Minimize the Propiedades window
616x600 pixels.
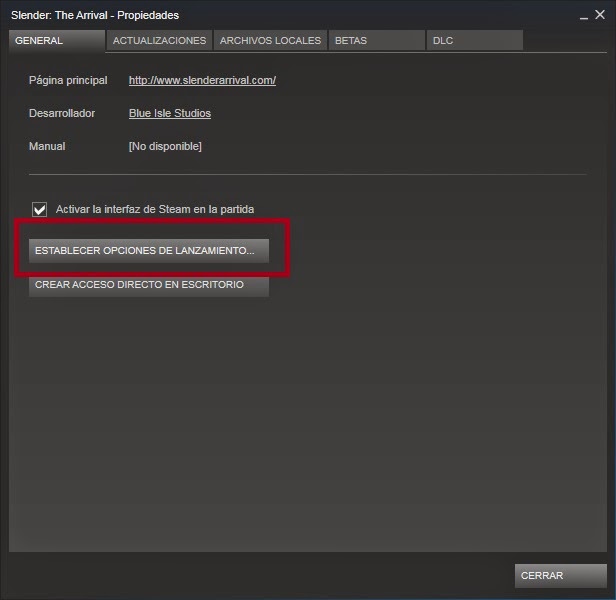click(x=584, y=16)
